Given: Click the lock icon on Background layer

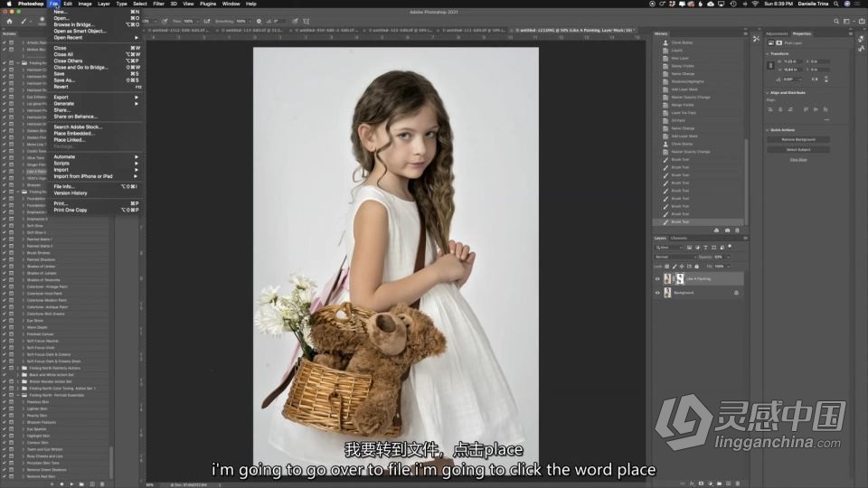Looking at the screenshot, I should pos(736,293).
